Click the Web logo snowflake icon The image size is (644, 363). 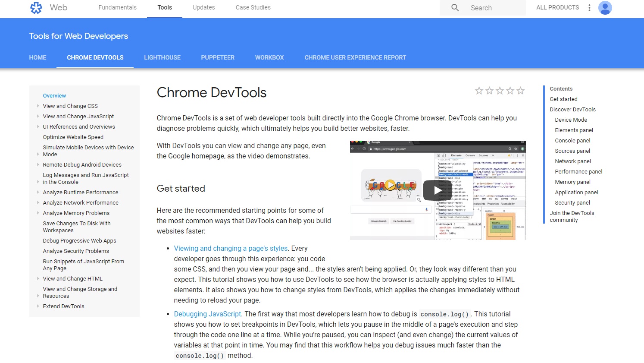(x=36, y=8)
